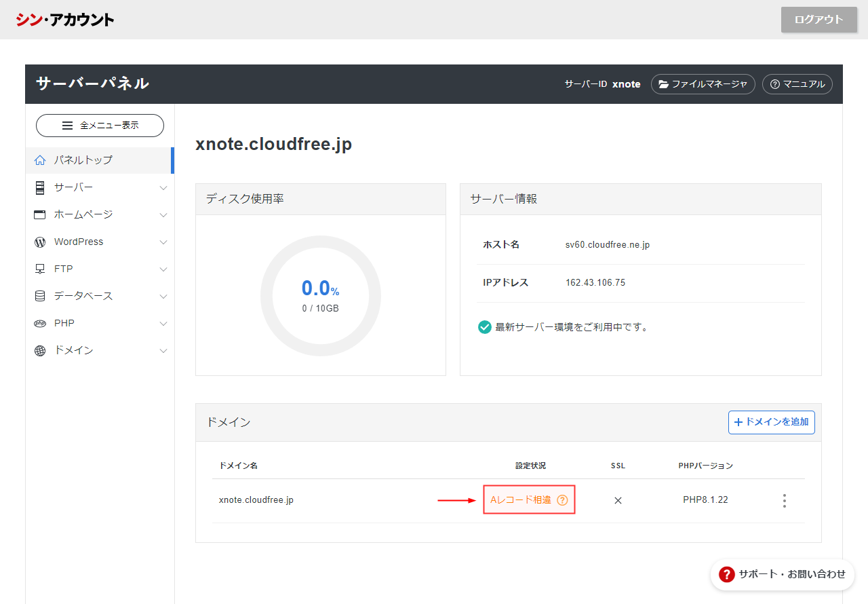Click the PHPバージョン column header
The height and width of the screenshot is (604, 868).
coord(705,466)
